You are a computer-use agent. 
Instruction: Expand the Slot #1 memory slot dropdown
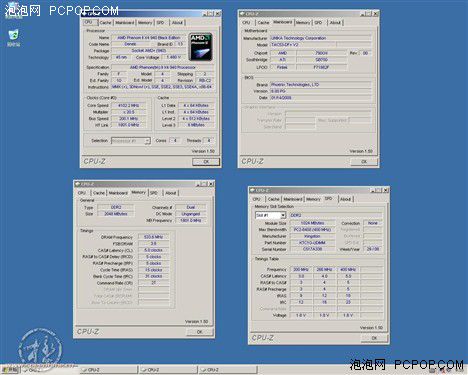[283, 216]
